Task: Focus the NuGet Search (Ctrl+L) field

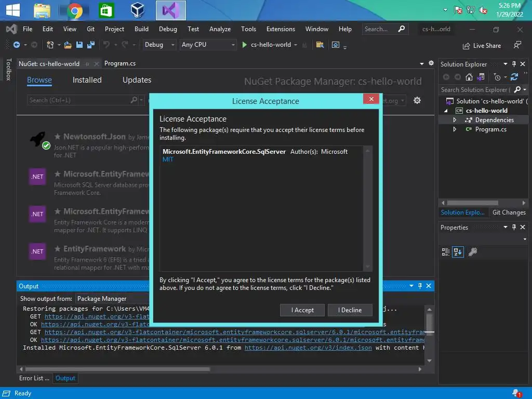Action: point(79,100)
